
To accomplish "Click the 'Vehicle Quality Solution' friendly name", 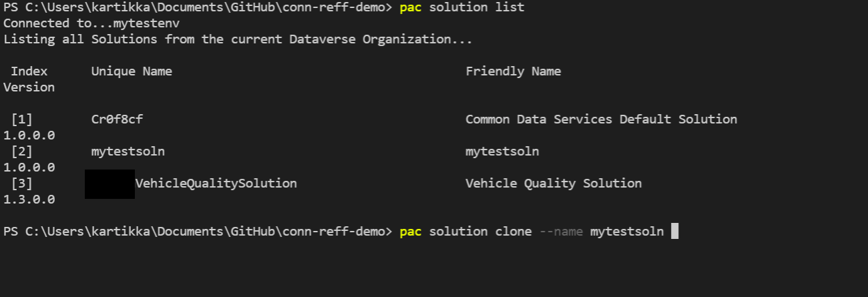I will click(554, 184).
